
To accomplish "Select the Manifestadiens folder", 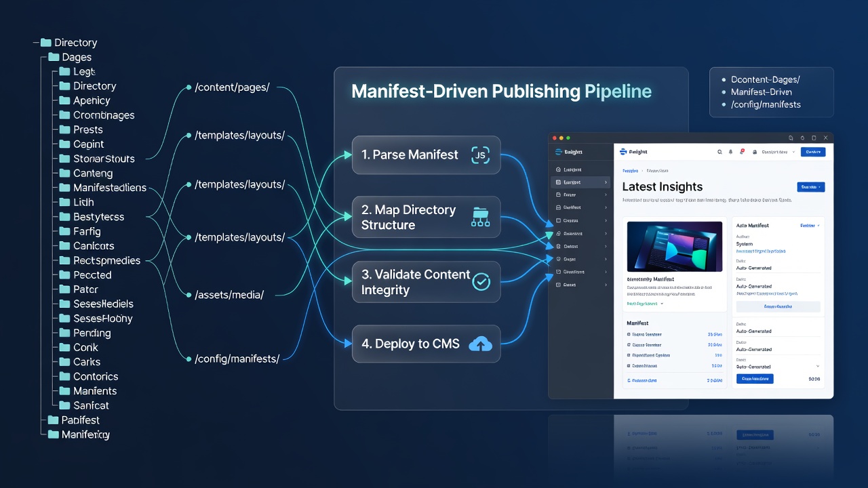I will tap(102, 188).
